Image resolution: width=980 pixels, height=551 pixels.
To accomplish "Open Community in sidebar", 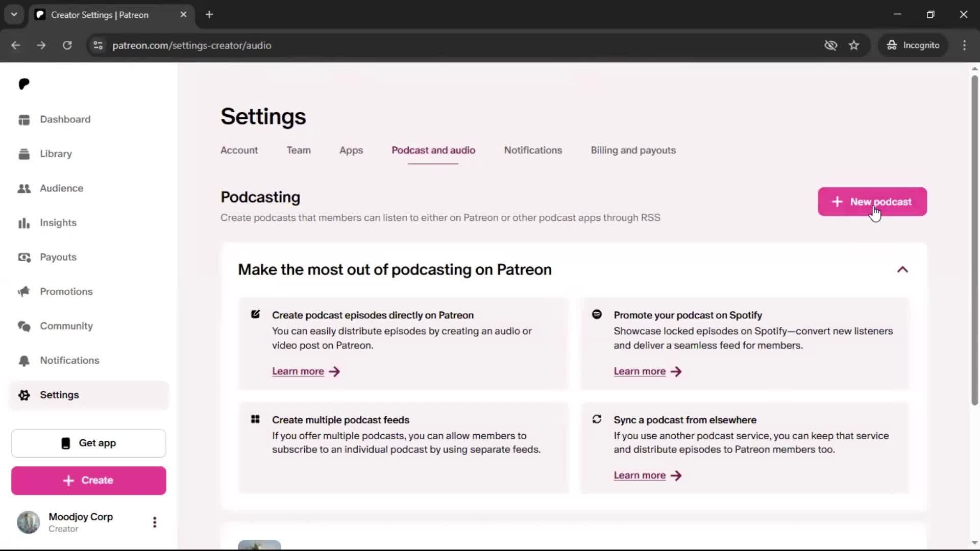I will (66, 326).
